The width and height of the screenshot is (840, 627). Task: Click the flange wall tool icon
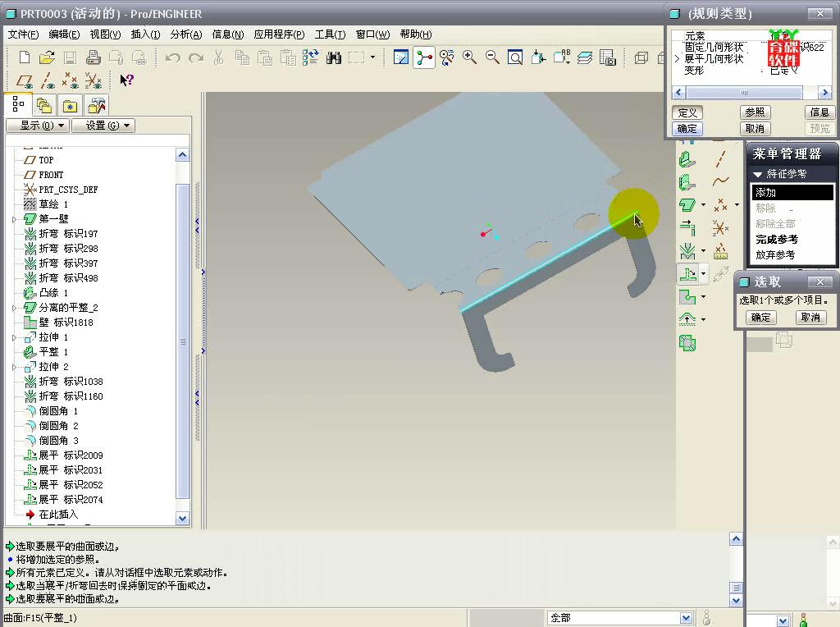(x=687, y=183)
